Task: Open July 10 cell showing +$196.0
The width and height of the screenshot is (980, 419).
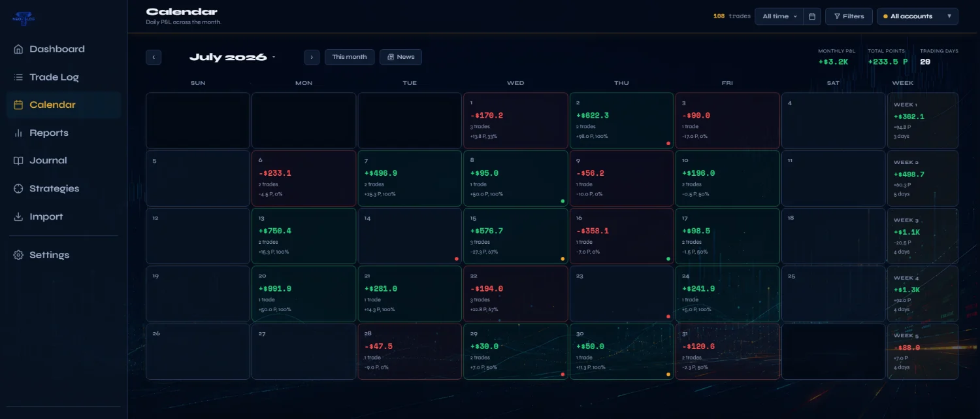Action: click(x=727, y=178)
